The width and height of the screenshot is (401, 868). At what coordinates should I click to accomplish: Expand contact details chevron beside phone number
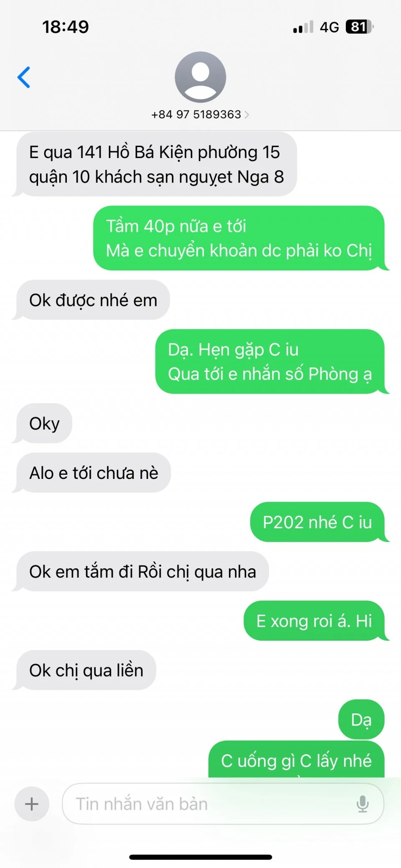(247, 115)
